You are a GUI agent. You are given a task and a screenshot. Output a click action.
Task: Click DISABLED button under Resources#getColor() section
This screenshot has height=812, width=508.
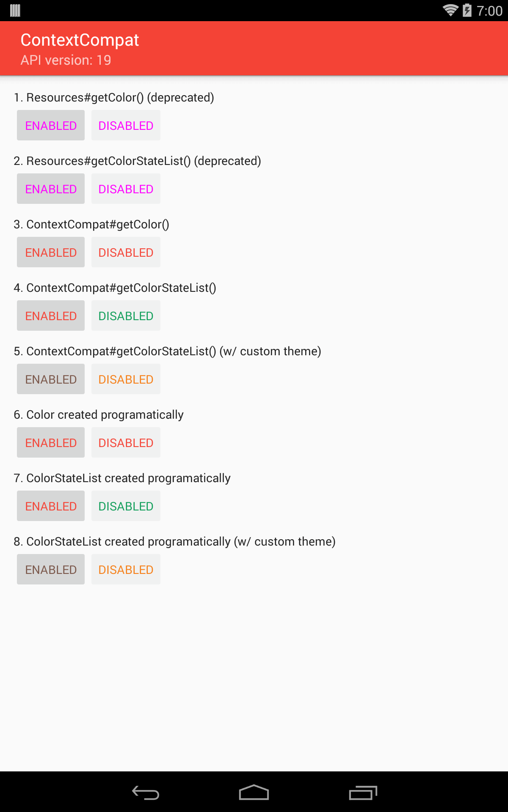[x=126, y=125]
